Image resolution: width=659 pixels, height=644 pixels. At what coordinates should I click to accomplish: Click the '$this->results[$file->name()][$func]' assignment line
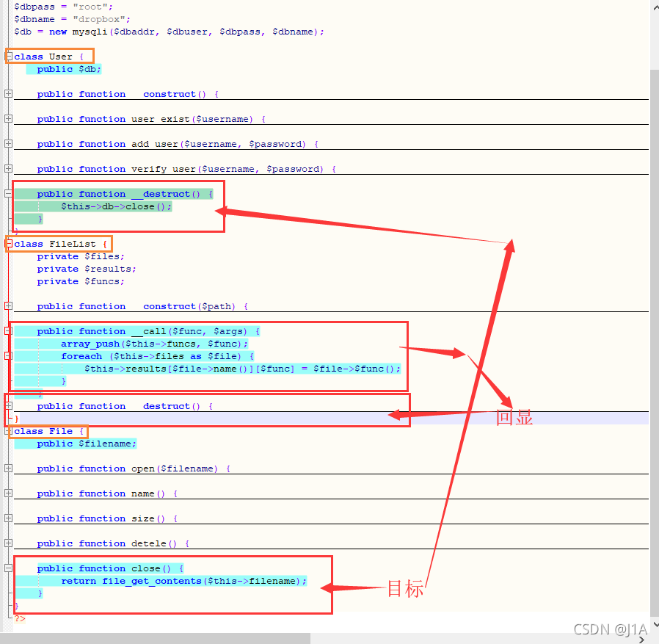(x=242, y=369)
